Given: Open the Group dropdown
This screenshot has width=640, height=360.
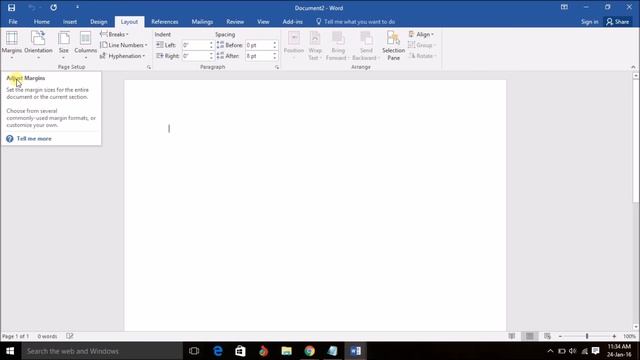Looking at the screenshot, I should click(422, 45).
